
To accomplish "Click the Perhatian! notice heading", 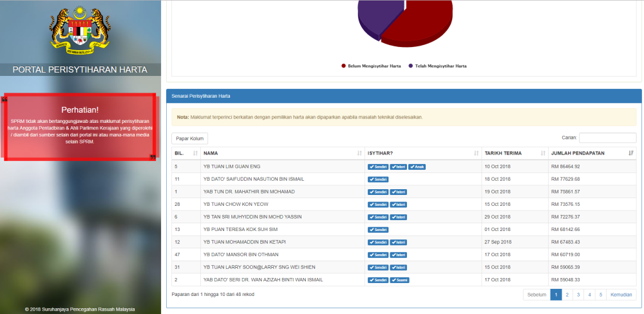I will point(80,110).
